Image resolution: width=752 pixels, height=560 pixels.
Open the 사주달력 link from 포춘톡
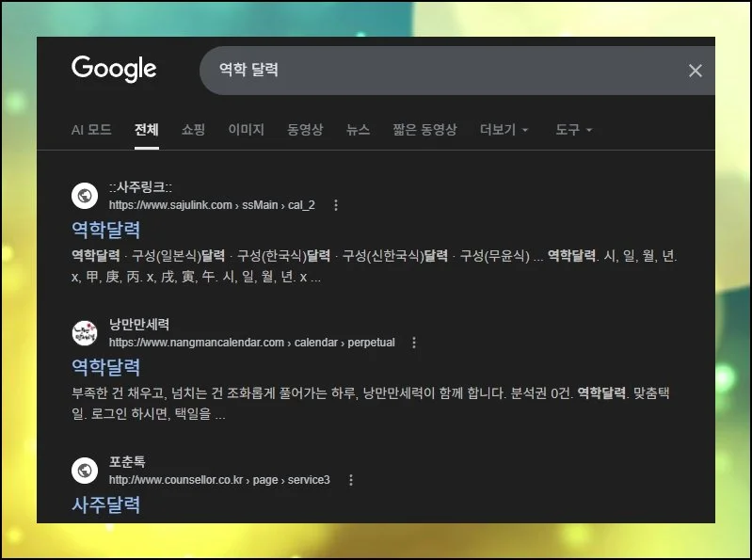click(x=106, y=504)
